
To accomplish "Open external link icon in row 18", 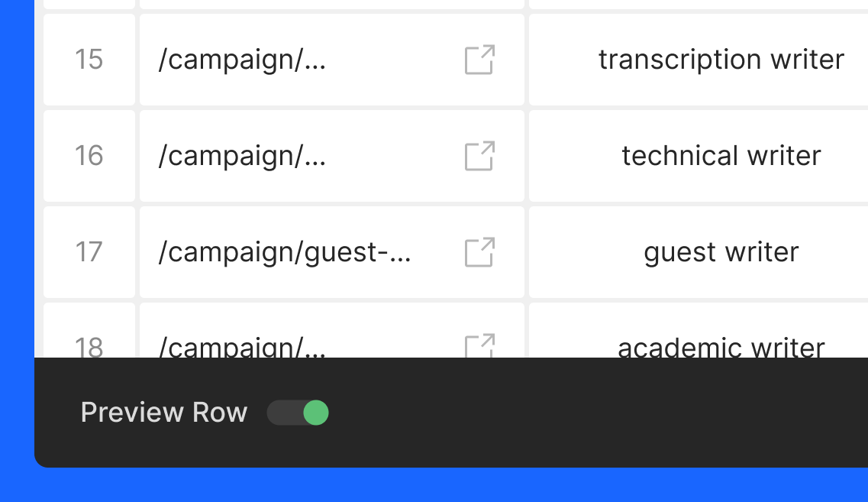I will coord(479,346).
